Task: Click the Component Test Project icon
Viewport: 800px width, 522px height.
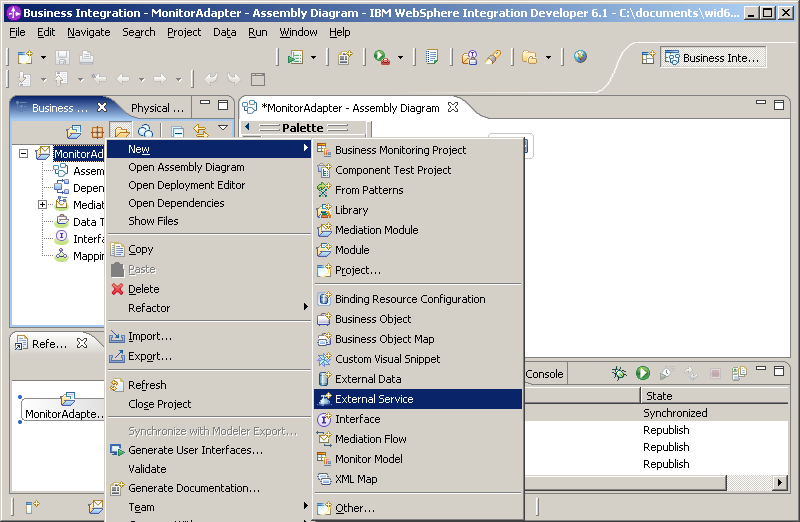Action: point(324,170)
